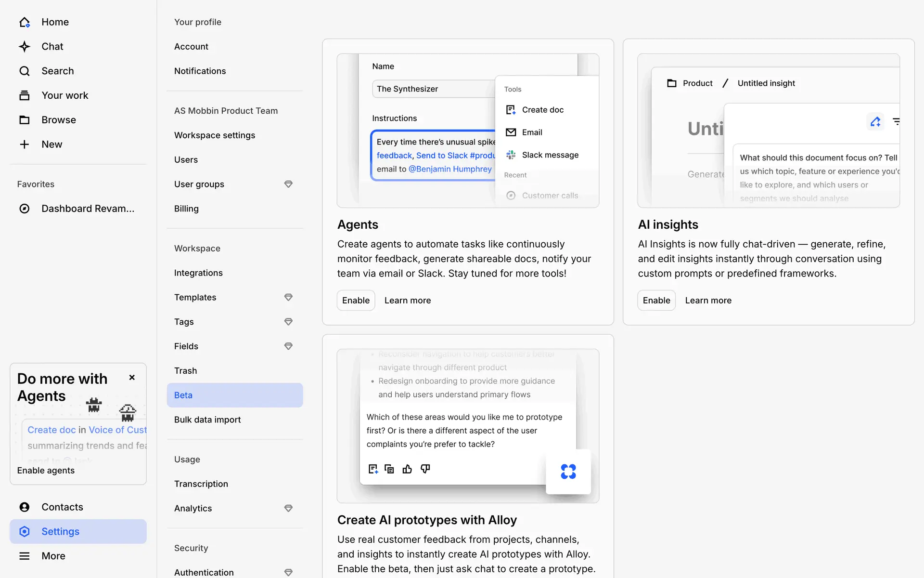Open Contacts person icon
Viewport: 924px width, 578px height.
[x=25, y=507]
